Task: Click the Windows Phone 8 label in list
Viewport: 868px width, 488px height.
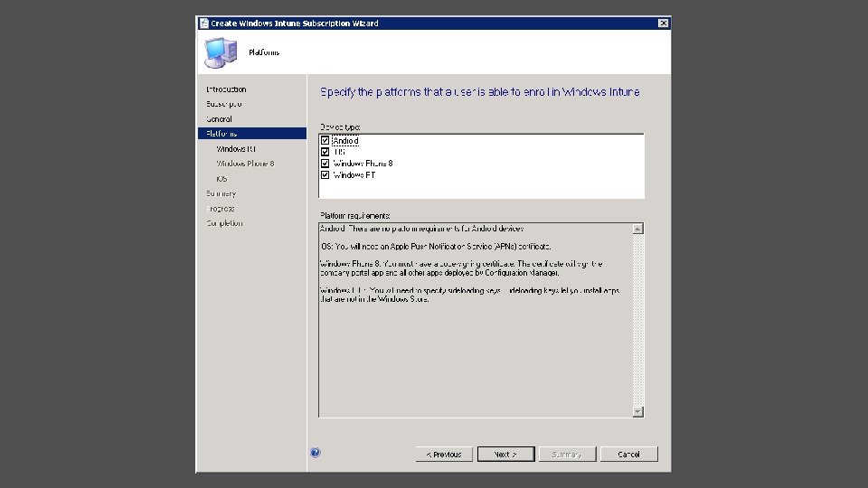Action: coord(363,164)
